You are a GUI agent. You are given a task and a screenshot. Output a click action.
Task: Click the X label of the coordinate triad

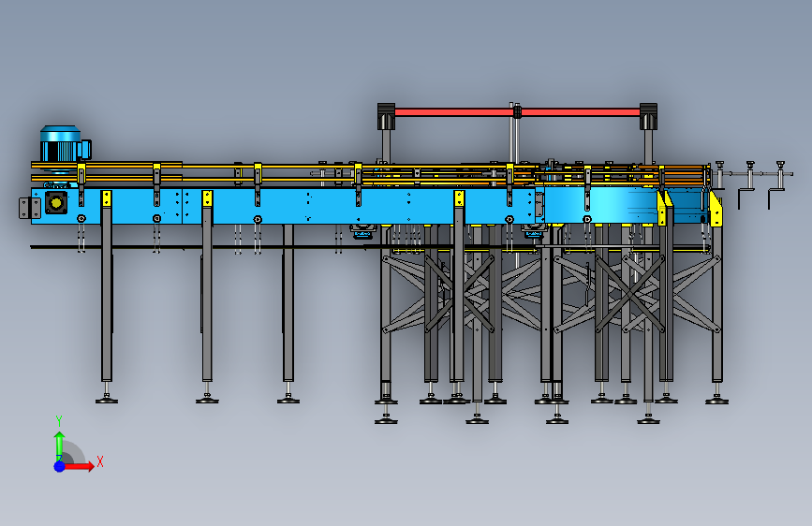point(100,461)
